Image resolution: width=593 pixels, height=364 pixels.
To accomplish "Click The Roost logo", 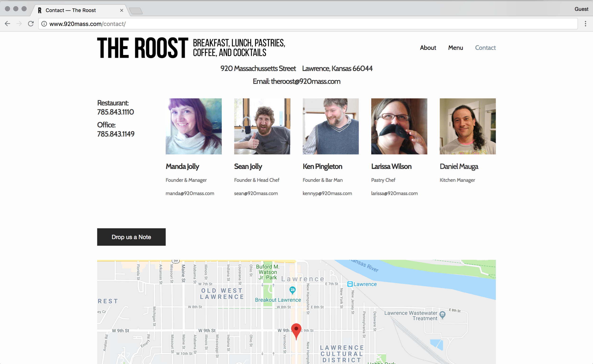I will [191, 48].
